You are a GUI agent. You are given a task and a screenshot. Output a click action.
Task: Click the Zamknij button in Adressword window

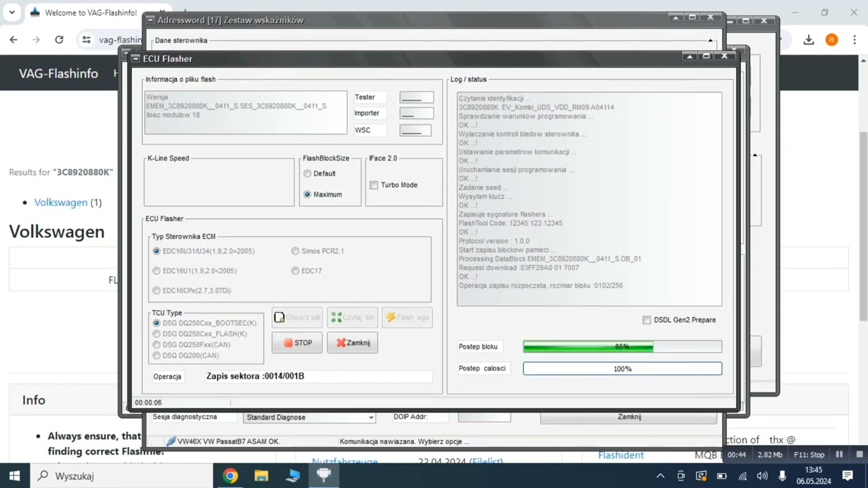click(x=629, y=417)
